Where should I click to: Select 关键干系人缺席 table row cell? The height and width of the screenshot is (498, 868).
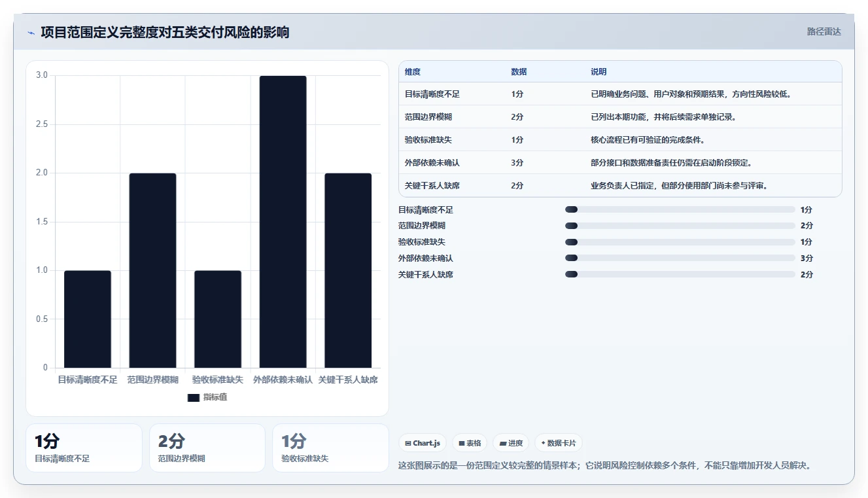pos(432,186)
